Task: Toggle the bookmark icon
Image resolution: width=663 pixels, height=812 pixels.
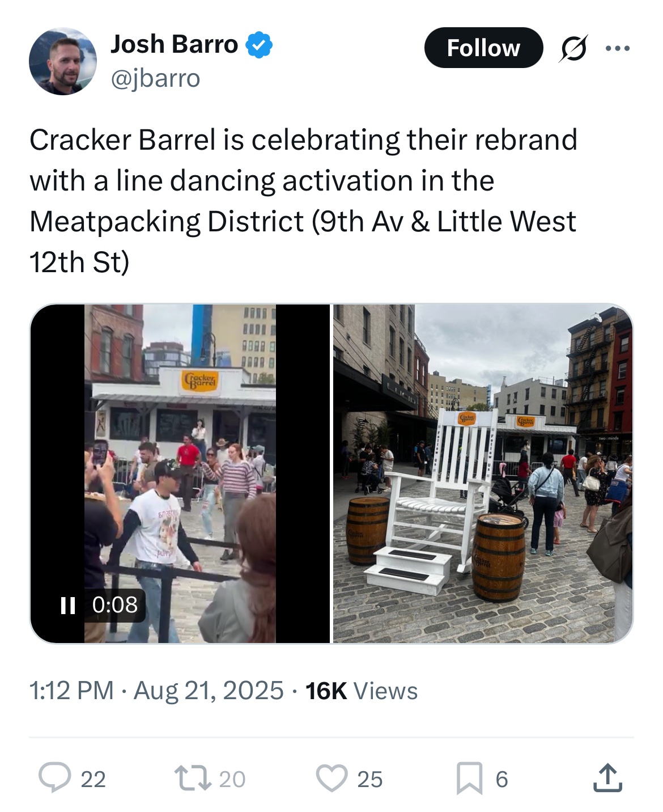Action: tap(470, 778)
